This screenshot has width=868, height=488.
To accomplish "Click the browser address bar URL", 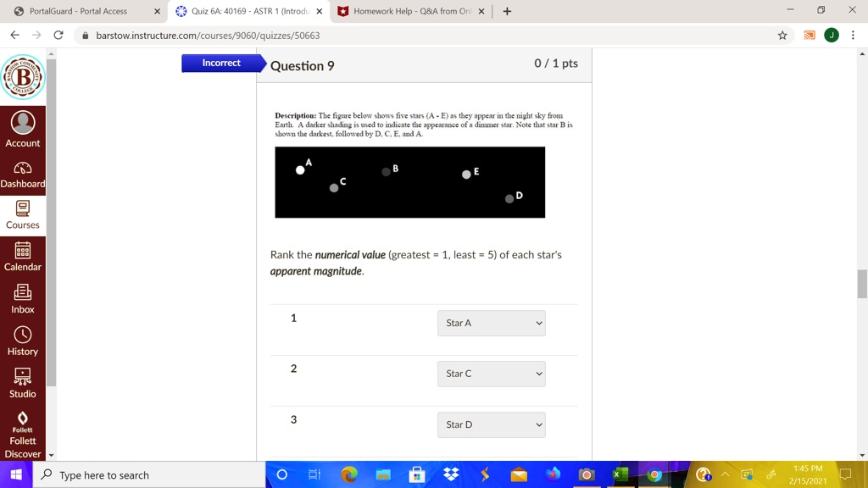I will tap(208, 36).
